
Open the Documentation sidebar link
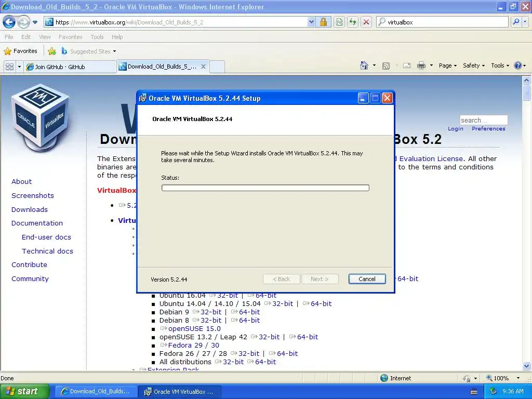[x=37, y=223]
